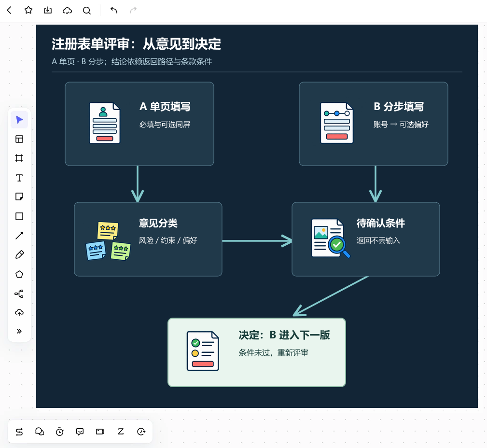Open the comment message icon
Screen dimensions: 487x448
pos(80,432)
